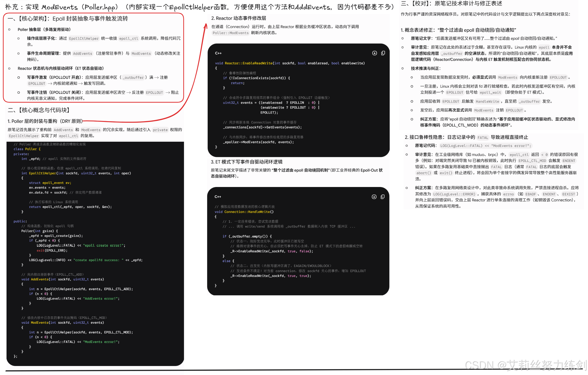This screenshot has width=588, height=375.
Task: Click the 'Poller::ModEvents' inline code chip
Action: (x=230, y=33)
